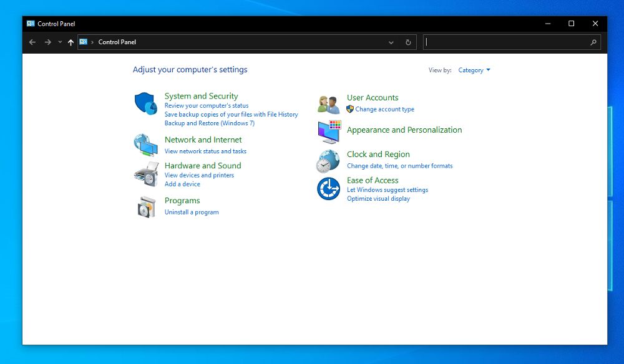Go up one folder level
The height and width of the screenshot is (364, 624).
[71, 42]
